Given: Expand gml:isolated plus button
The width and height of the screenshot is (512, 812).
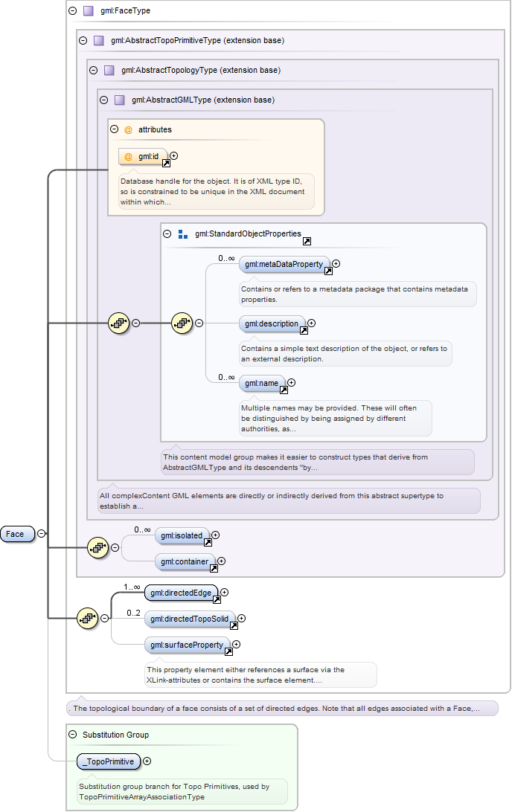Looking at the screenshot, I should [216, 535].
